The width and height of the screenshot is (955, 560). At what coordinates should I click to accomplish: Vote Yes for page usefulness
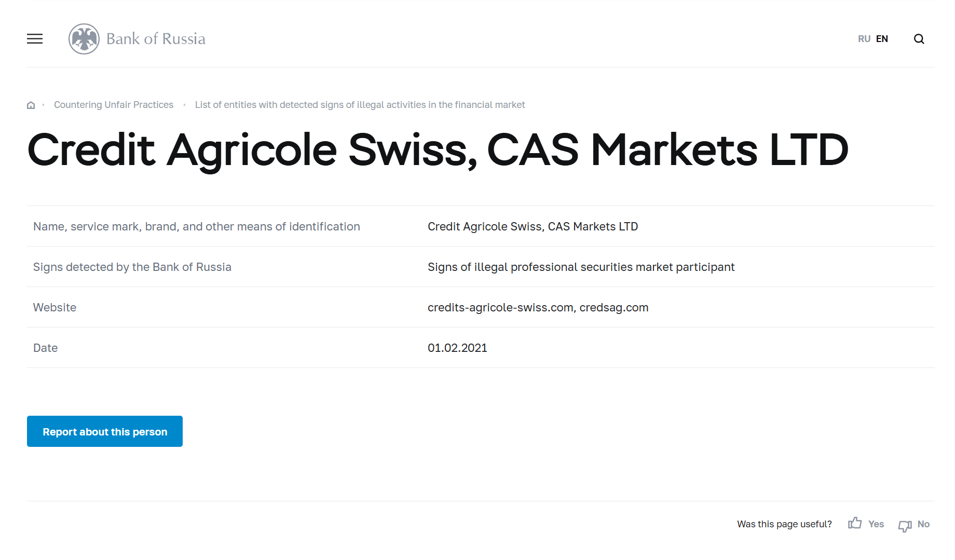(876, 524)
